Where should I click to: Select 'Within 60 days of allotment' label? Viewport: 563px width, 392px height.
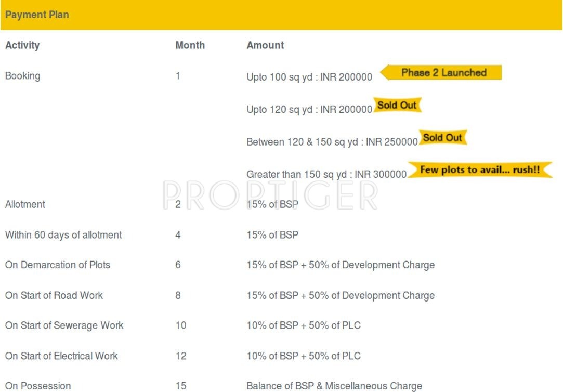coord(63,235)
